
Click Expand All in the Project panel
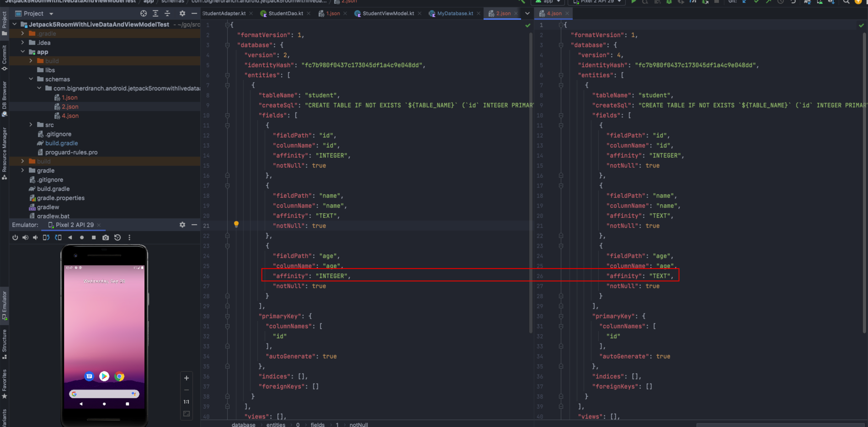[x=155, y=14]
